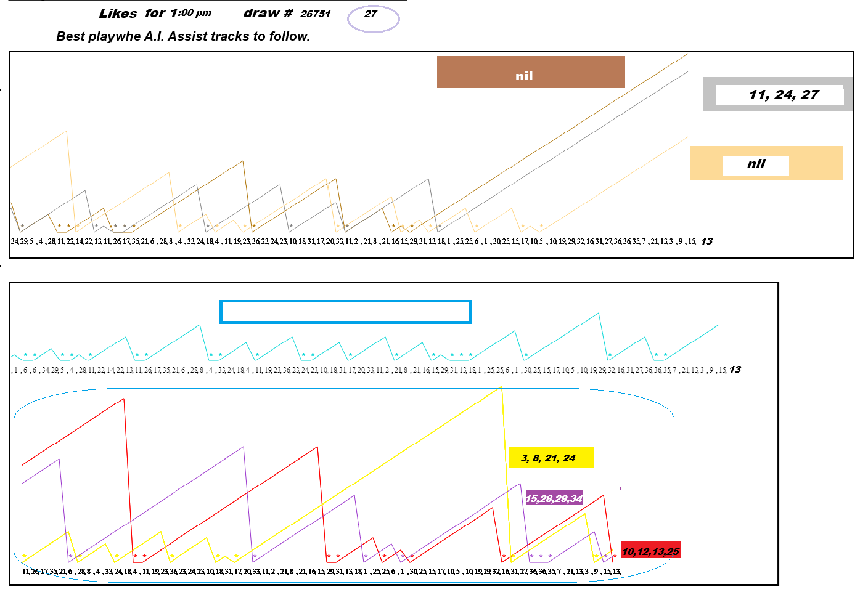The image size is (868, 616).
Task: Click the gray box showing 11, 24, 27
Action: [779, 95]
